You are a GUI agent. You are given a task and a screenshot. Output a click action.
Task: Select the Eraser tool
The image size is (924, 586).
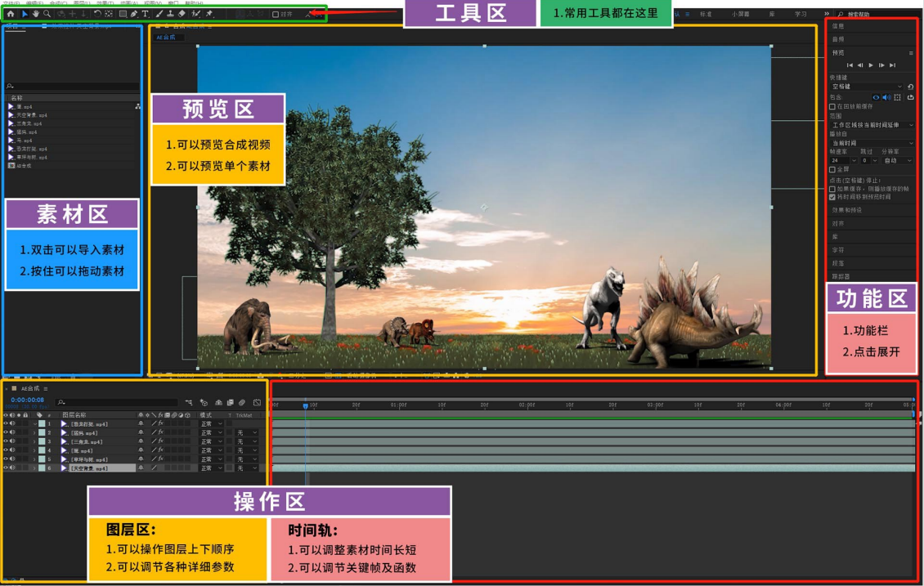(182, 14)
